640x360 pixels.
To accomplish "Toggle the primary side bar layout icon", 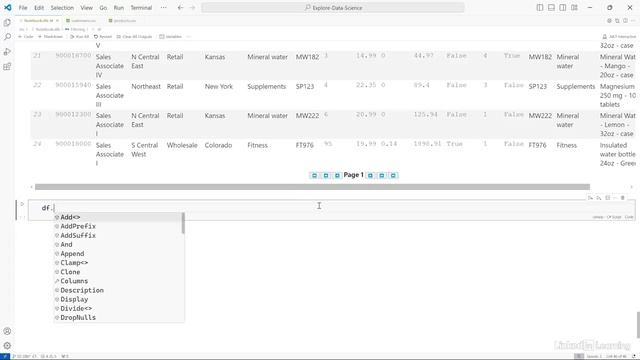I will click(540, 8).
